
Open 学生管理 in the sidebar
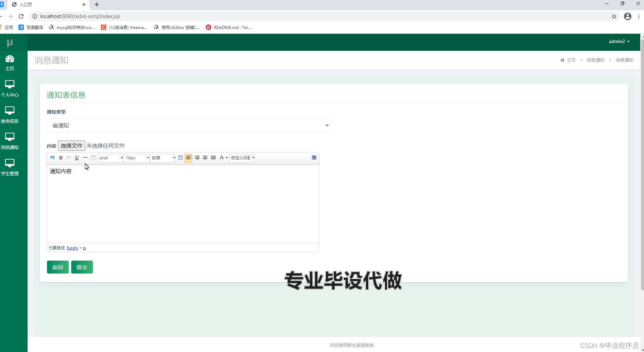point(10,167)
